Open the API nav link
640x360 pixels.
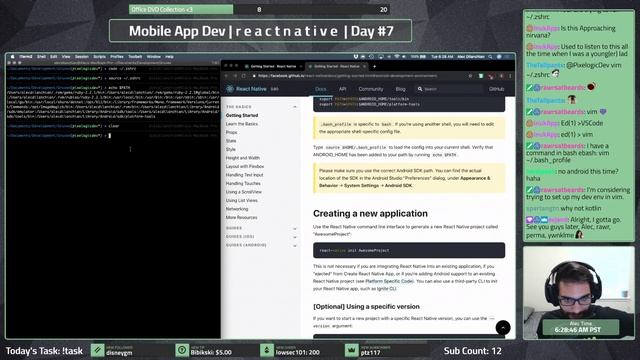pos(342,89)
